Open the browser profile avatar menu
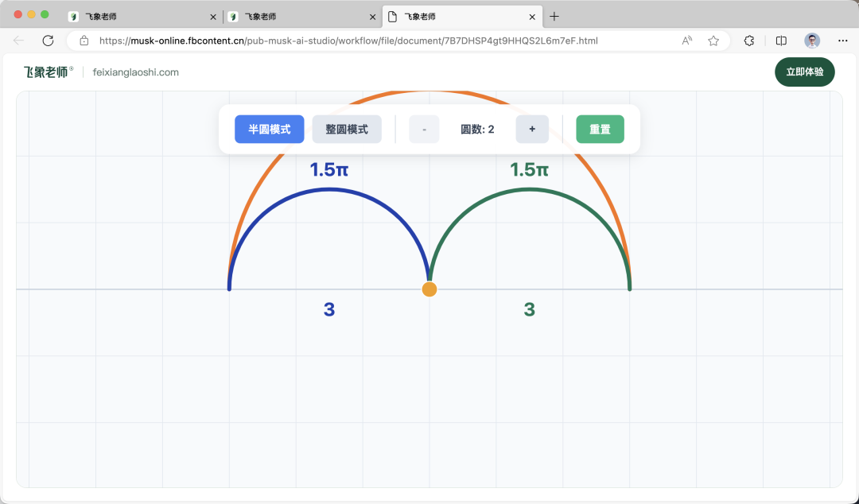Image resolution: width=859 pixels, height=504 pixels. [811, 41]
